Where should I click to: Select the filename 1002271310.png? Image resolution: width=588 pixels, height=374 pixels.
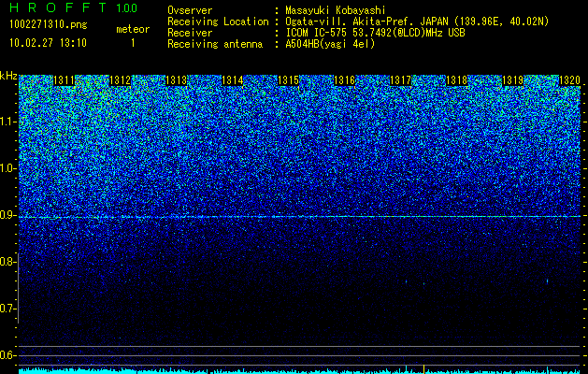coord(49,24)
